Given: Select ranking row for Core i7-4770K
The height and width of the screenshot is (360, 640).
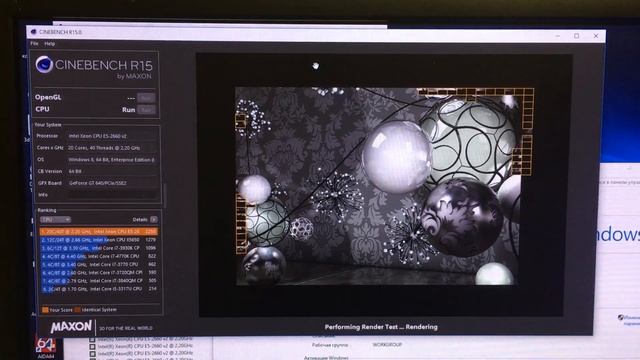Looking at the screenshot, I should 98,256.
